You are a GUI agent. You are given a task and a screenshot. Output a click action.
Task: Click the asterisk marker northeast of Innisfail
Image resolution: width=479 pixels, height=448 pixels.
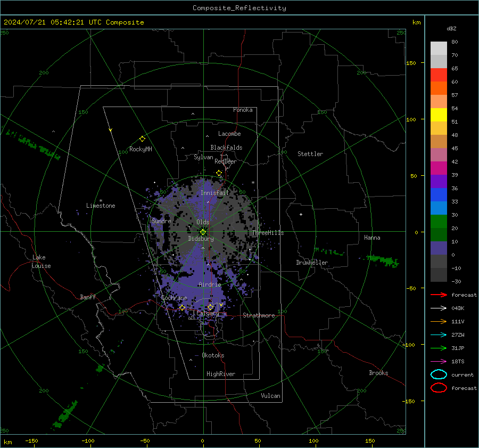pyautogui.click(x=253, y=183)
